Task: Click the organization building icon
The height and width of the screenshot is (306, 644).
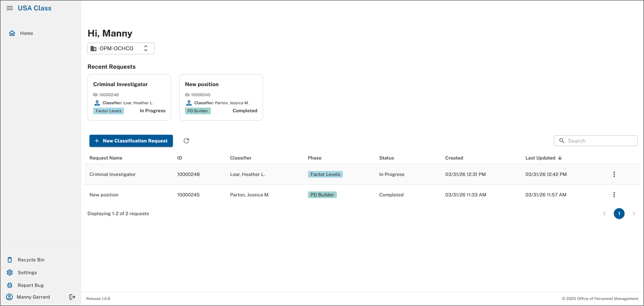Action: 93,49
